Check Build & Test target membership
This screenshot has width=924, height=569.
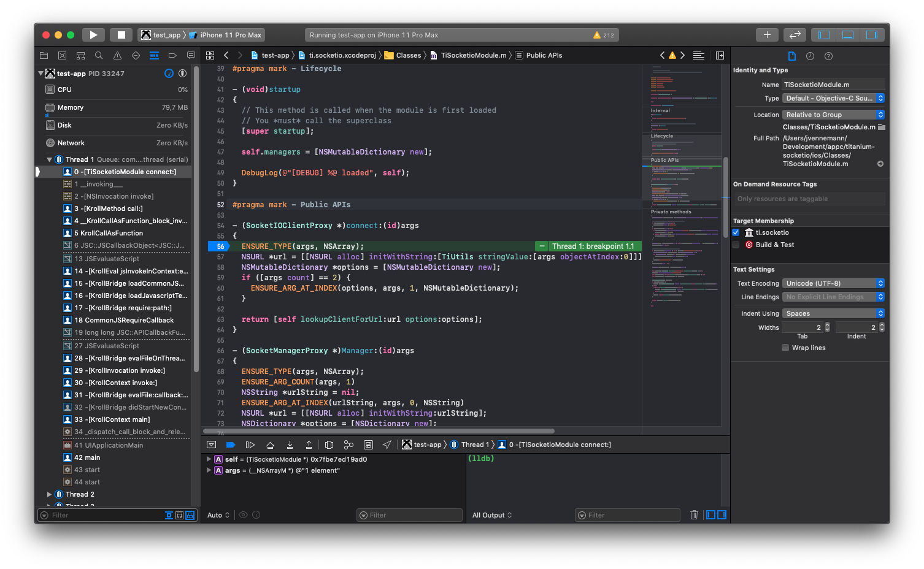coord(736,245)
